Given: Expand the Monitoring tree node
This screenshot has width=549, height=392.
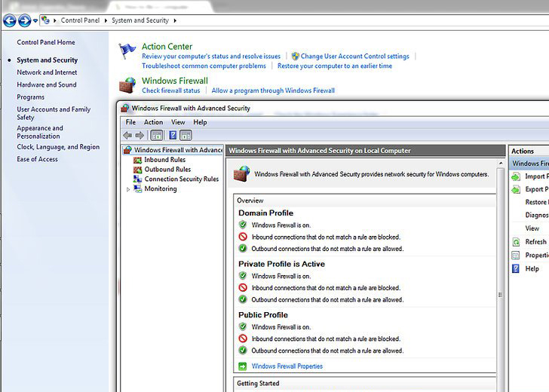Looking at the screenshot, I should 128,189.
